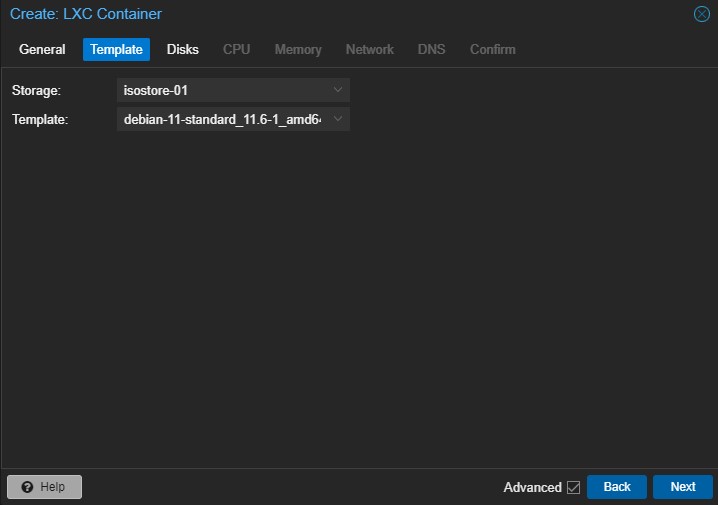Switch to the General tab

(x=42, y=49)
